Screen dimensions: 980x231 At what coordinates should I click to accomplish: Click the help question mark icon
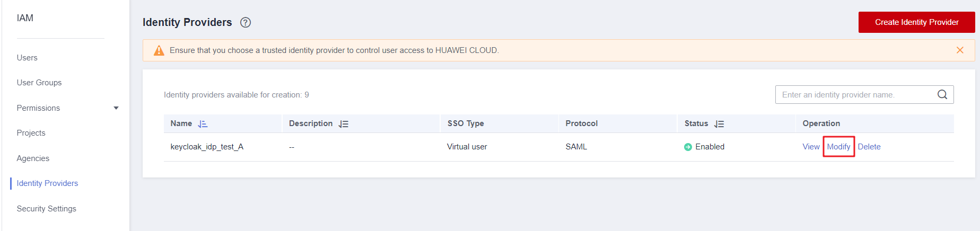(246, 22)
